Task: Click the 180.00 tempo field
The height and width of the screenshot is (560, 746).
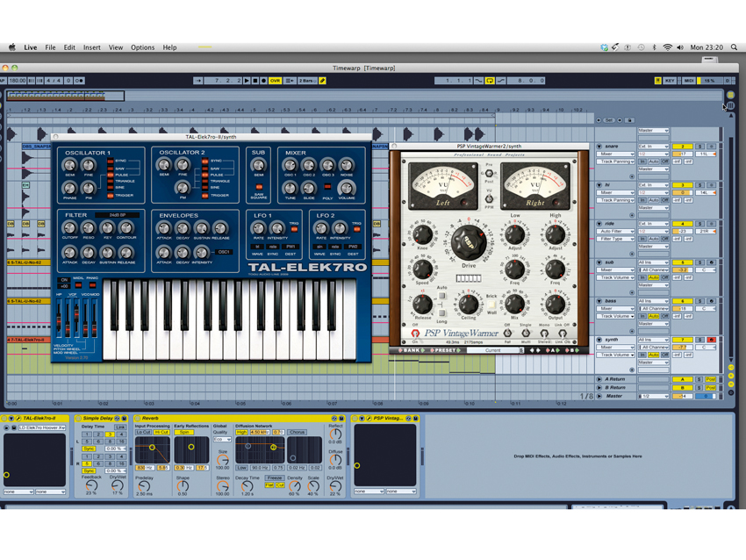Action: coord(17,81)
